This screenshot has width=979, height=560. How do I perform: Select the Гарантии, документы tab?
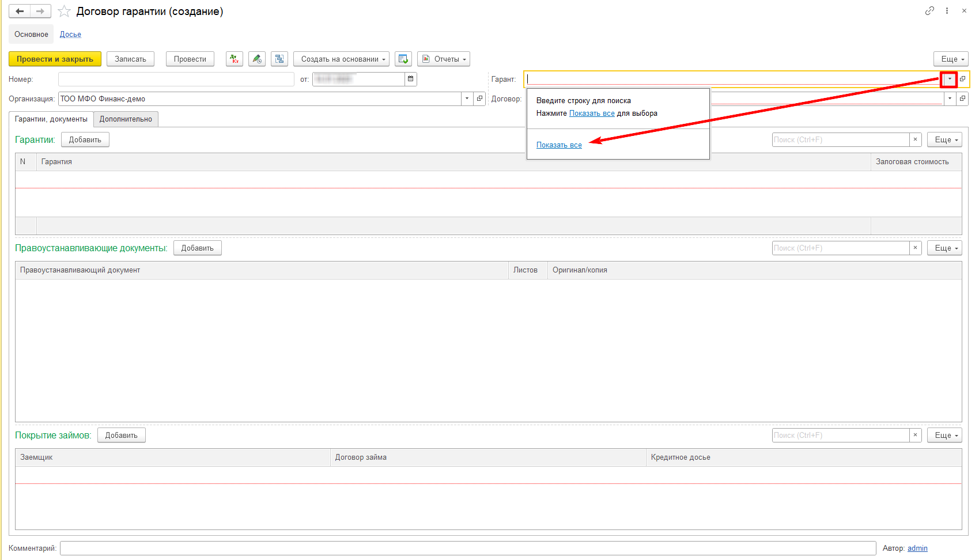tap(51, 119)
